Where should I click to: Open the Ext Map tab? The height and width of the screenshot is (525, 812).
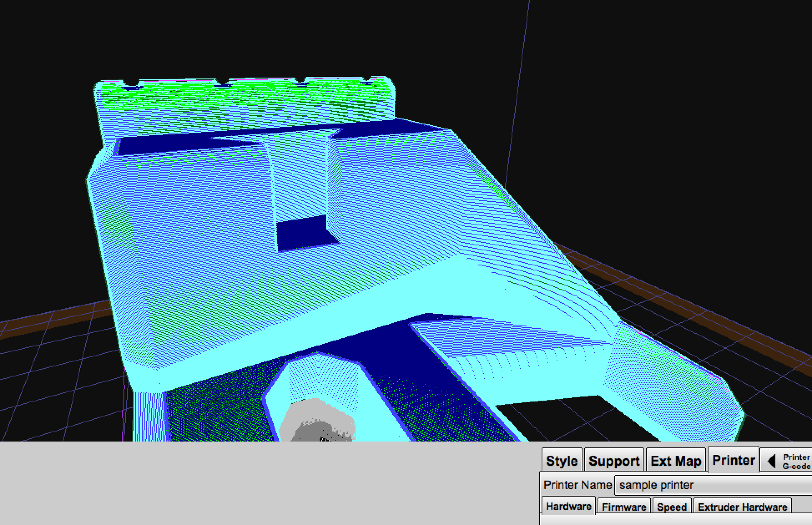(x=676, y=461)
